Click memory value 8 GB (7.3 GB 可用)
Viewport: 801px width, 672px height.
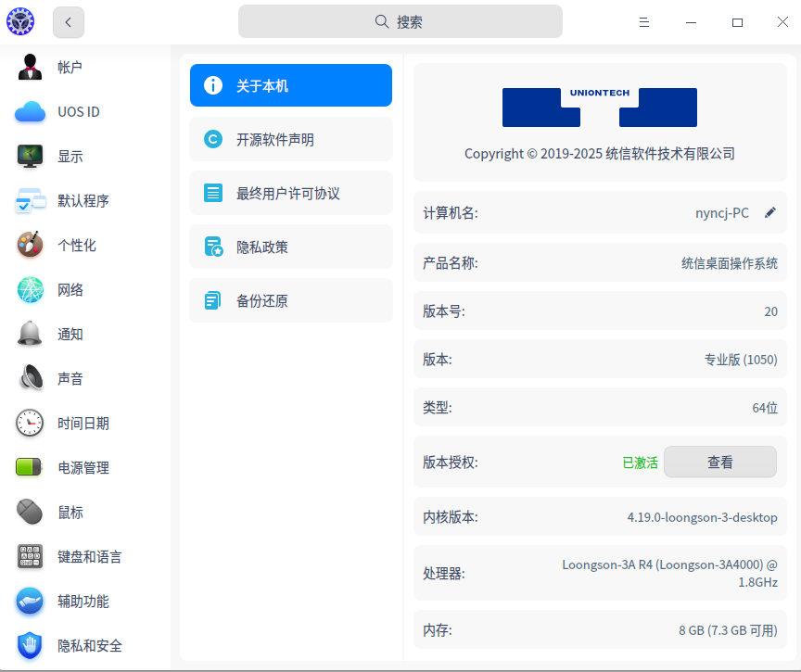[x=728, y=630]
